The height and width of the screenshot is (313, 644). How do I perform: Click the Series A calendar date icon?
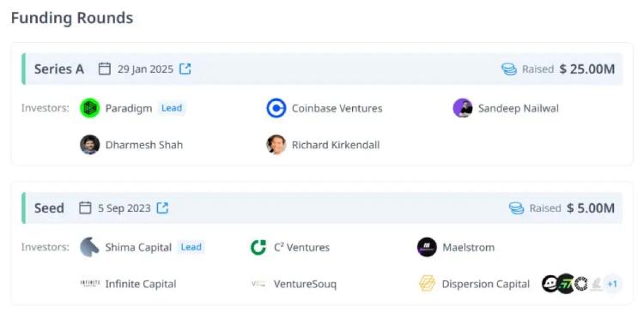(x=104, y=69)
